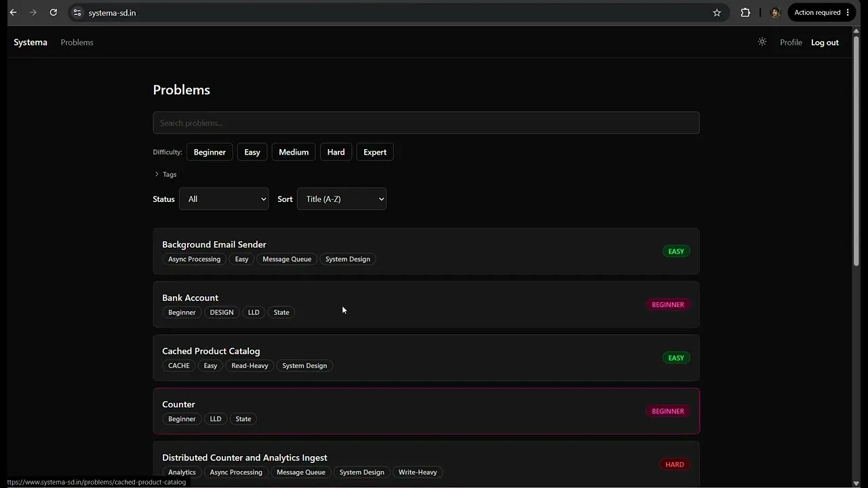Filter by Expert difficulty
868x488 pixels.
point(375,152)
